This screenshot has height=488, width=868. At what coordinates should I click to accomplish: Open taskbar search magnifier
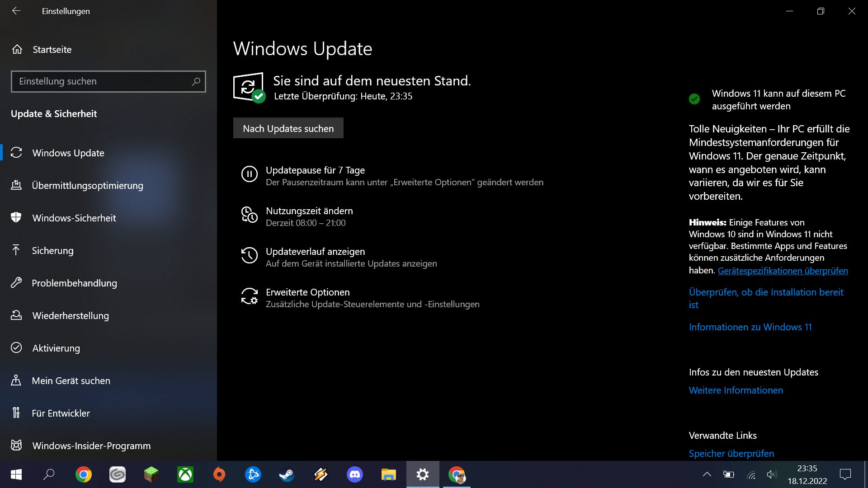pos(49,474)
